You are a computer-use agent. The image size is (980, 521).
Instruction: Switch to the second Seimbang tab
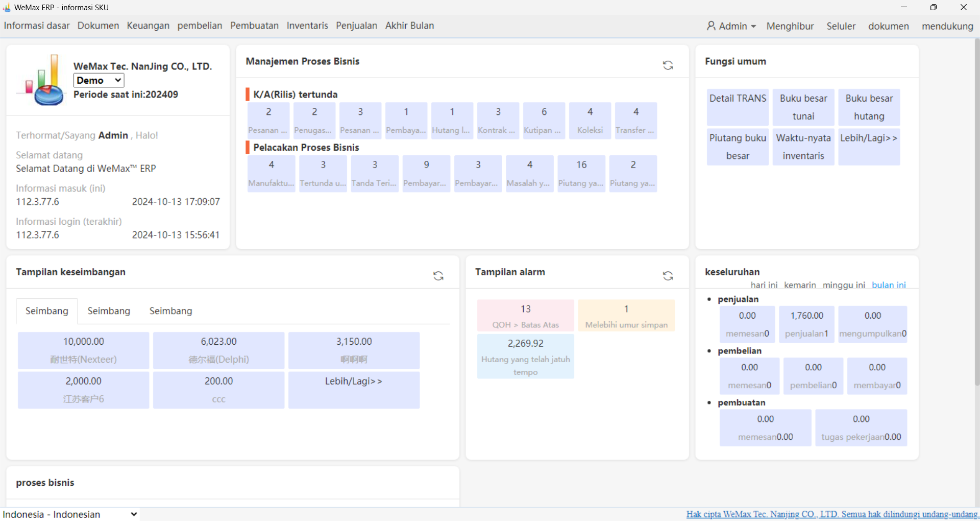[x=109, y=311]
